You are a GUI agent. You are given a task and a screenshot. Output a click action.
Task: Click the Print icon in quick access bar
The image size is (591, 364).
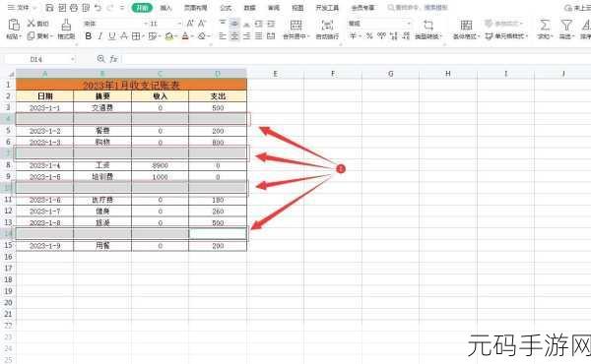[74, 7]
